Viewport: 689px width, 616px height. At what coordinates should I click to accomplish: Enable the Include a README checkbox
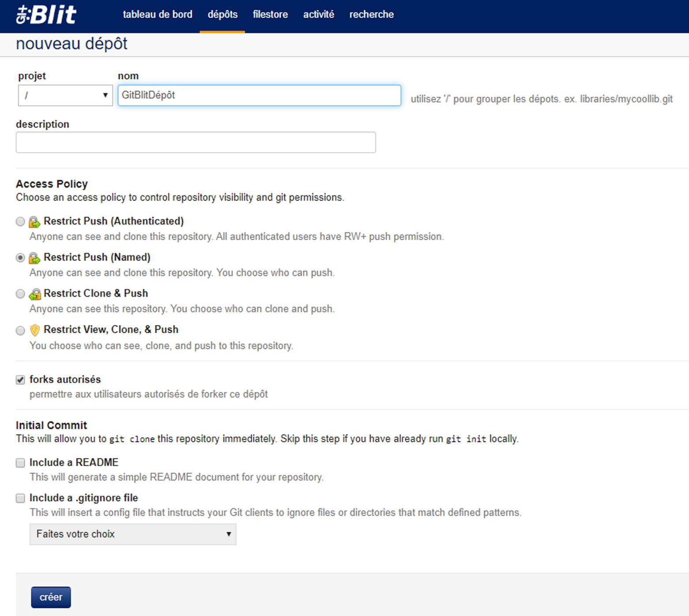pyautogui.click(x=20, y=462)
